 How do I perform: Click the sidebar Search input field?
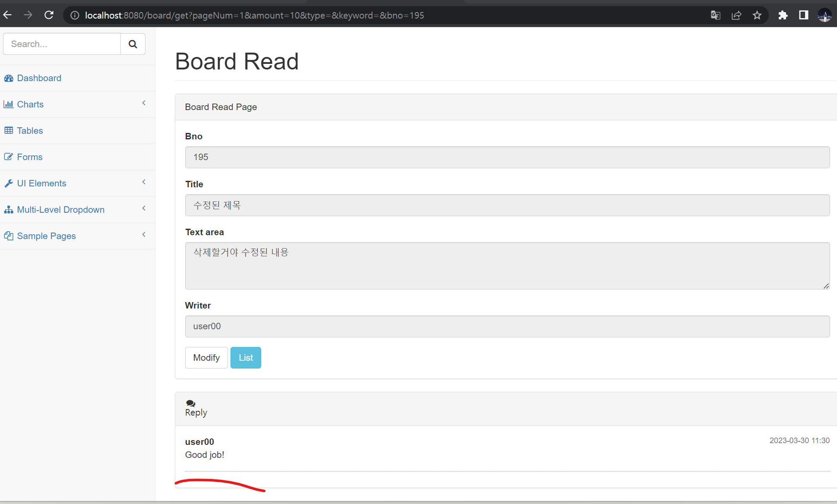pos(62,44)
